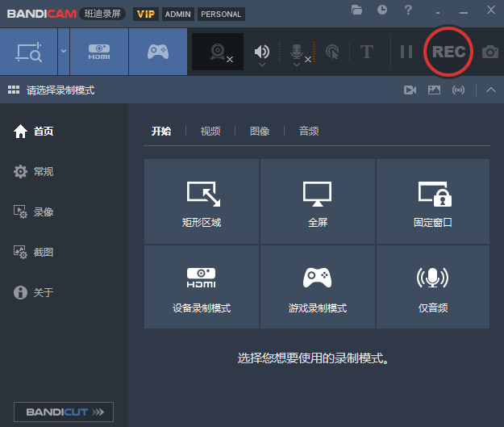Show image list icon
Viewport: 504px width, 427px height.
pyautogui.click(x=434, y=90)
